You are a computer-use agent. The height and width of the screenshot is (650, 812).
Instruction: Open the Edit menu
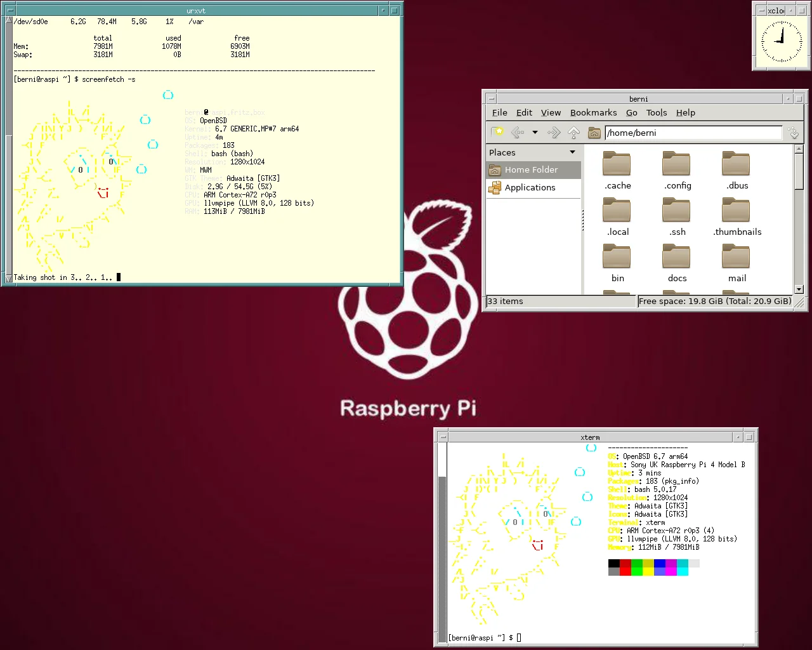(524, 112)
